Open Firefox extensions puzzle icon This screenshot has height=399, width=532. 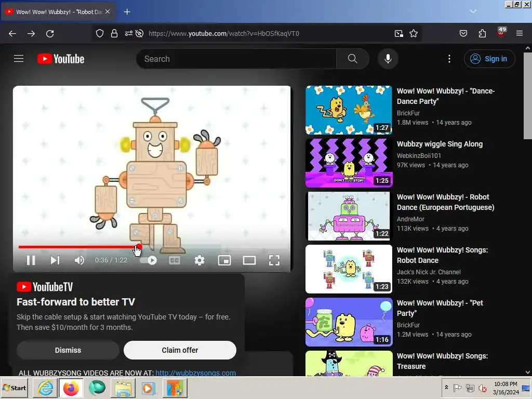pos(482,33)
